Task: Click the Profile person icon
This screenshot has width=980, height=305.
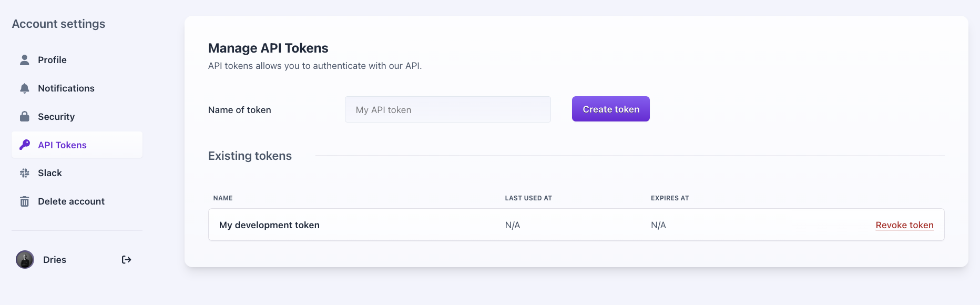Action: [25, 60]
